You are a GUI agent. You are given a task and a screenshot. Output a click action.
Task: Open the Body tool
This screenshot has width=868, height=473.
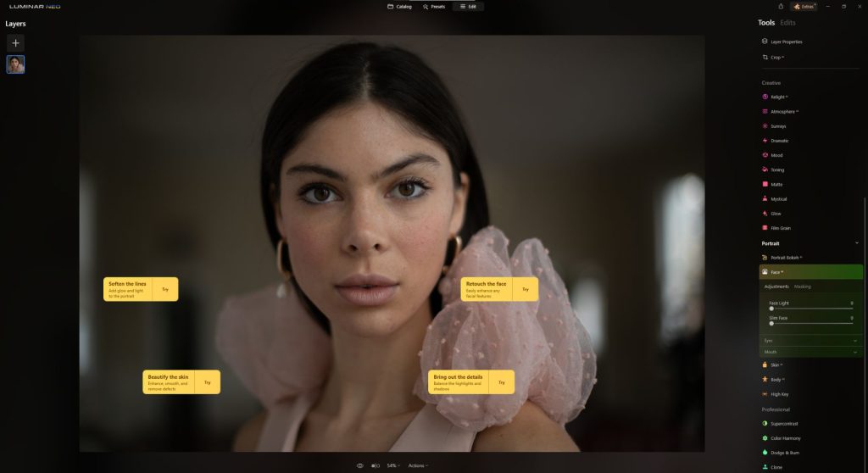point(773,380)
